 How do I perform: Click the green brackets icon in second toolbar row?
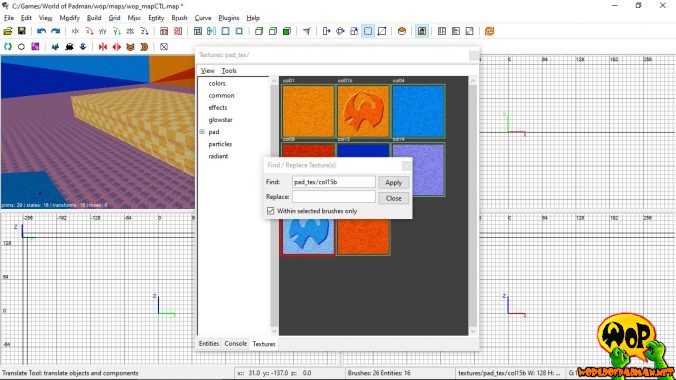coord(8,47)
